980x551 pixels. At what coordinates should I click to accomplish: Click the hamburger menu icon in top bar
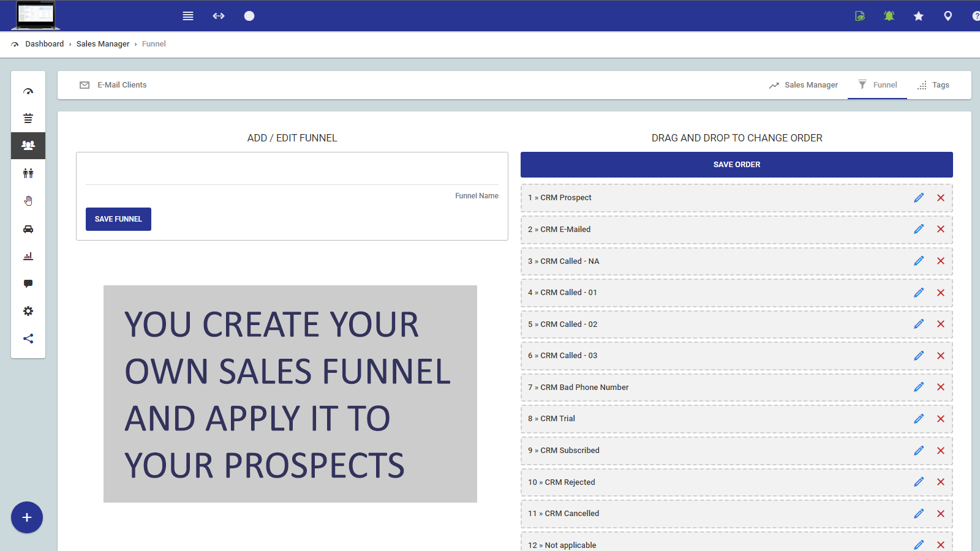(x=188, y=16)
